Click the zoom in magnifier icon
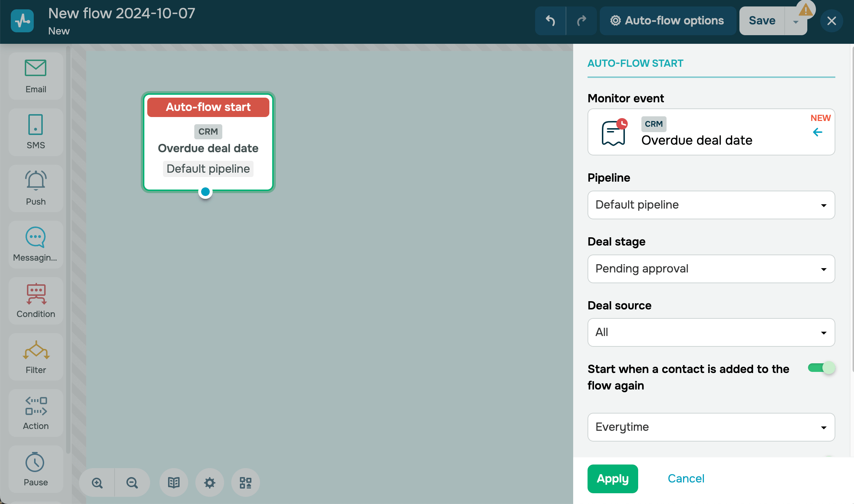Image resolution: width=854 pixels, height=504 pixels. click(97, 482)
